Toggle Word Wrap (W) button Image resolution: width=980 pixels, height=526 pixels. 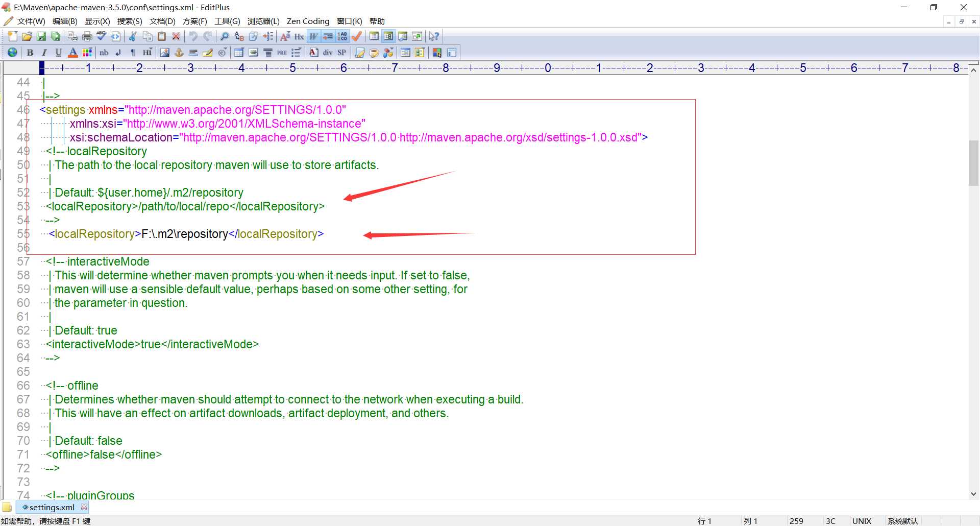(x=314, y=36)
